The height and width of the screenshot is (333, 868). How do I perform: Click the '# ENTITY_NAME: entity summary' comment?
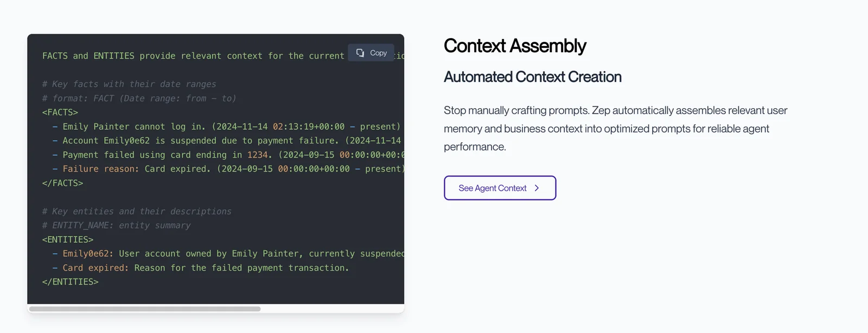[x=116, y=225]
